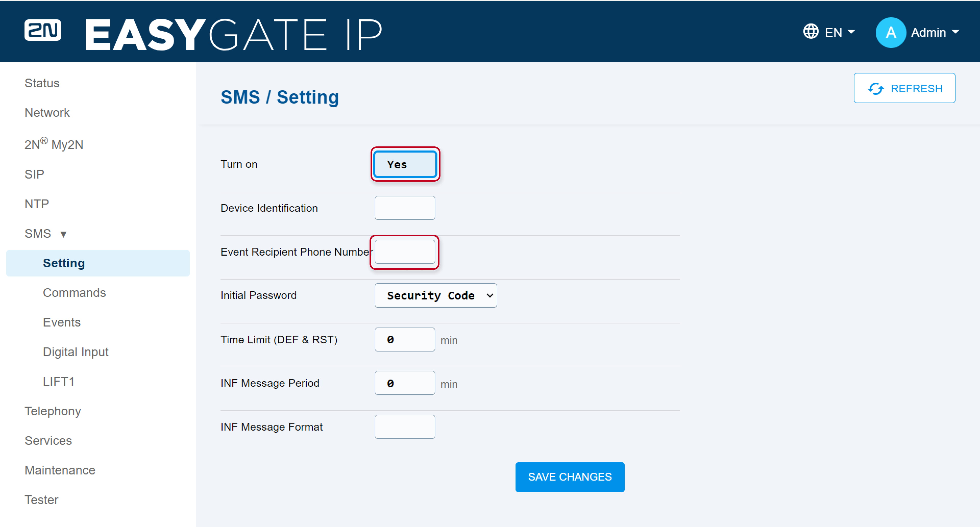This screenshot has width=980, height=527.
Task: Click the SMS / Setting page heading
Action: coord(280,97)
